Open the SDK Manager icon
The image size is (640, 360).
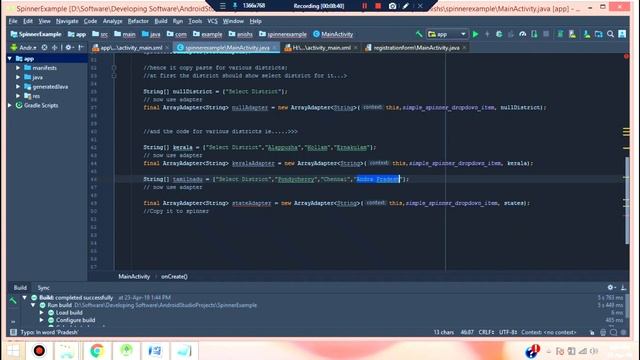pos(587,34)
